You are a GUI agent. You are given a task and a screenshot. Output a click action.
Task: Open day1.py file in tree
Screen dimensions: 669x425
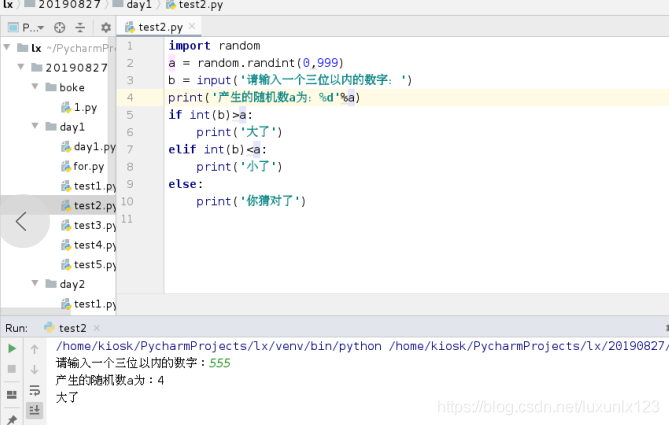88,147
